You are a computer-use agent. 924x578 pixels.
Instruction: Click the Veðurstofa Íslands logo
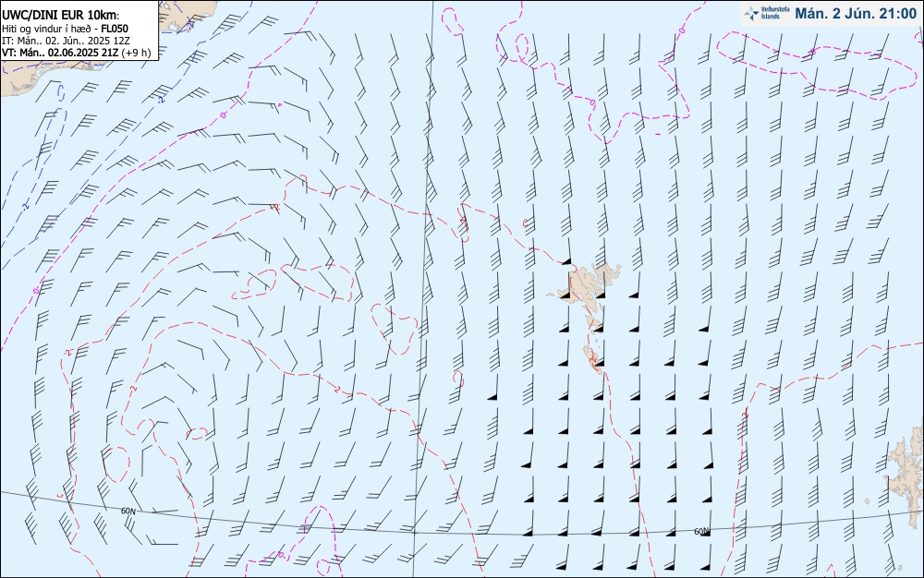point(767,13)
